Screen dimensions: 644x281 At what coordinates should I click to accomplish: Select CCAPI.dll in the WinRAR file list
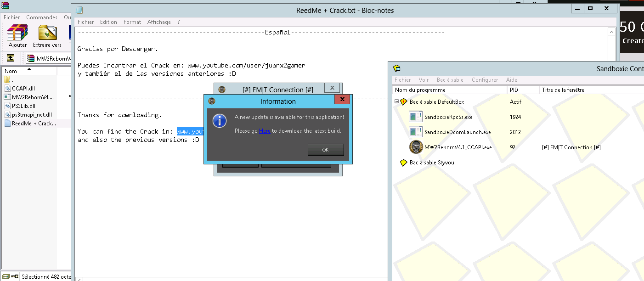coord(20,89)
